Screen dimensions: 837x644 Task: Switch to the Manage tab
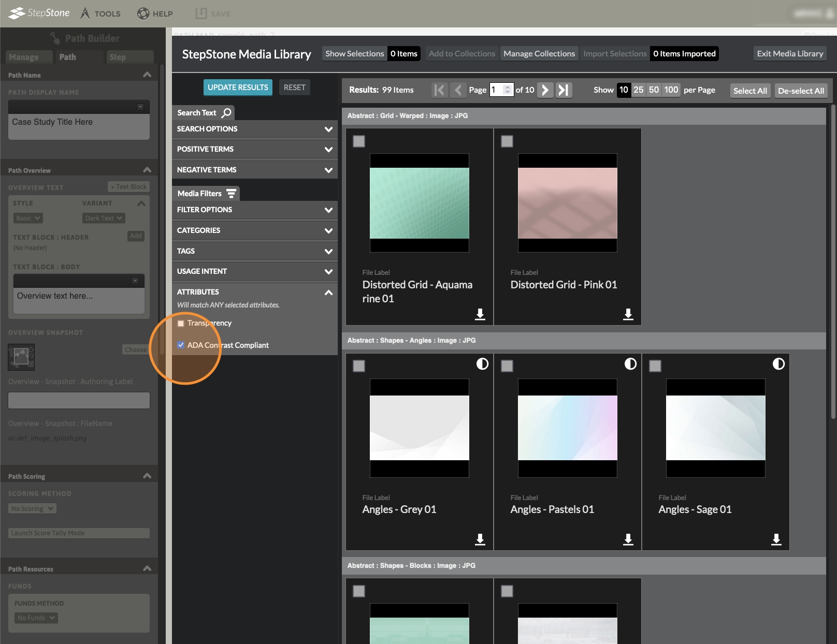tap(29, 57)
